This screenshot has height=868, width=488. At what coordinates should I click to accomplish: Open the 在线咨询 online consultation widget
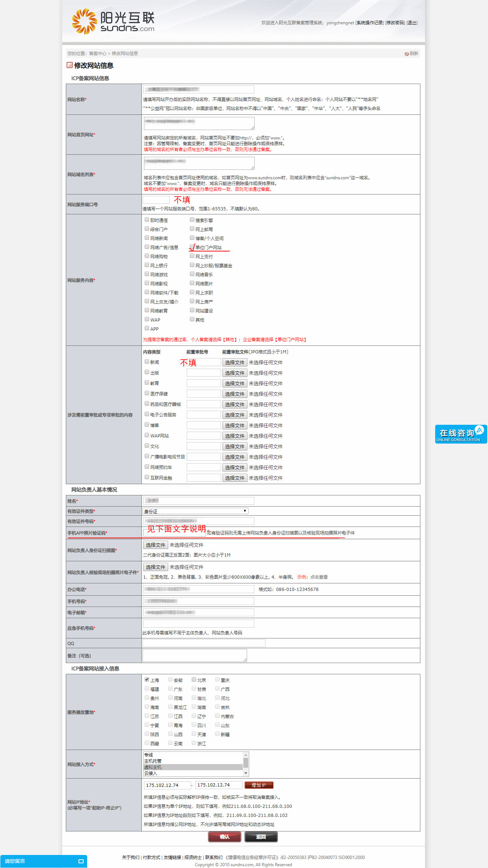click(461, 434)
